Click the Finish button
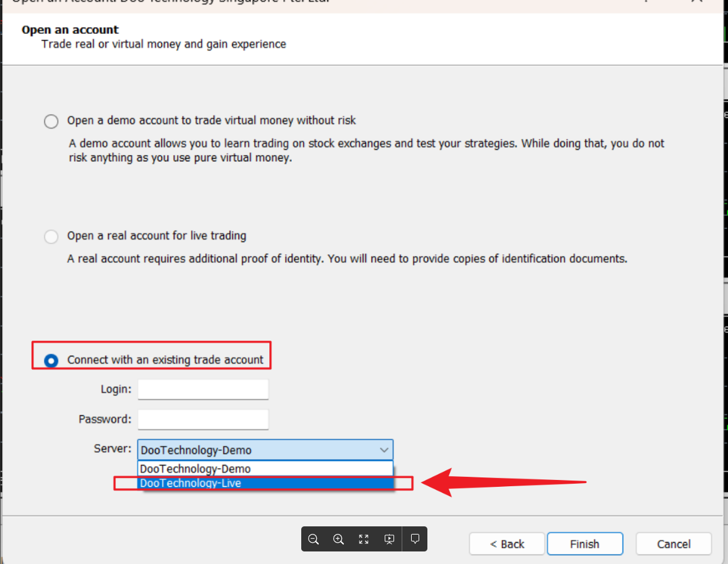The image size is (728, 564). (x=584, y=543)
